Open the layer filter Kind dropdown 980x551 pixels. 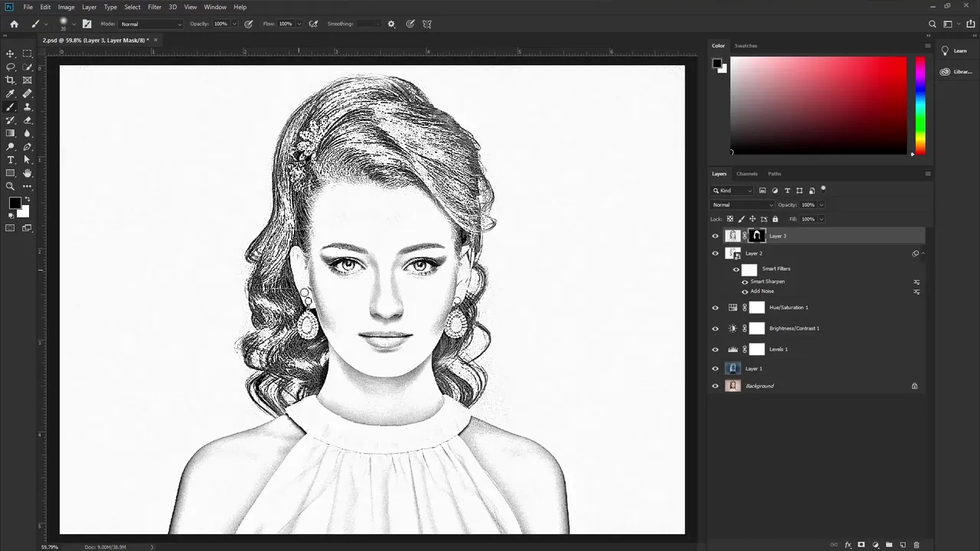[733, 191]
